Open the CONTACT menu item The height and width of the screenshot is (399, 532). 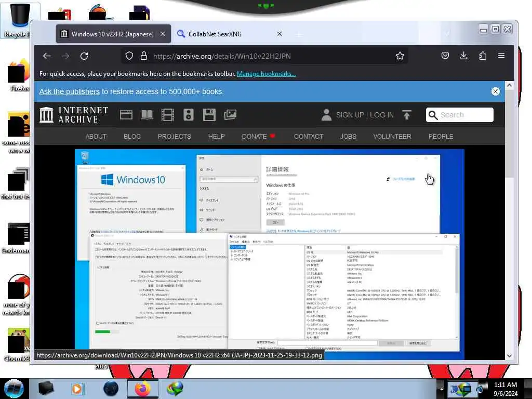point(309,137)
